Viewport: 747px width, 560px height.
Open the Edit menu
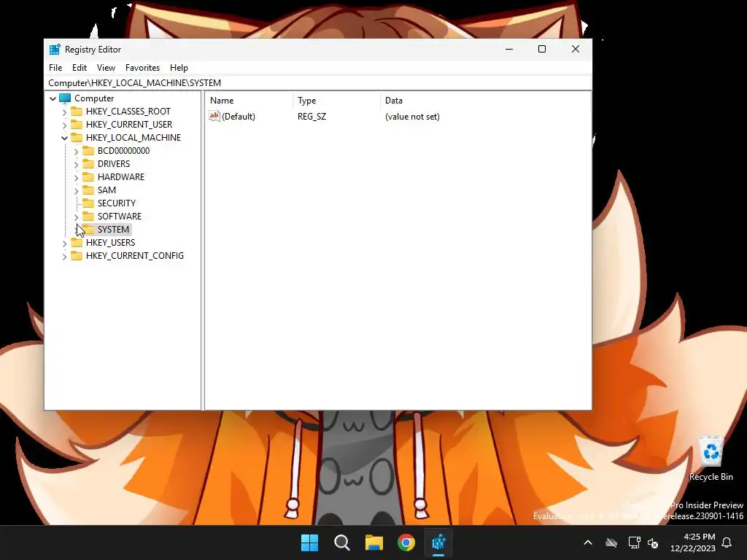(79, 68)
